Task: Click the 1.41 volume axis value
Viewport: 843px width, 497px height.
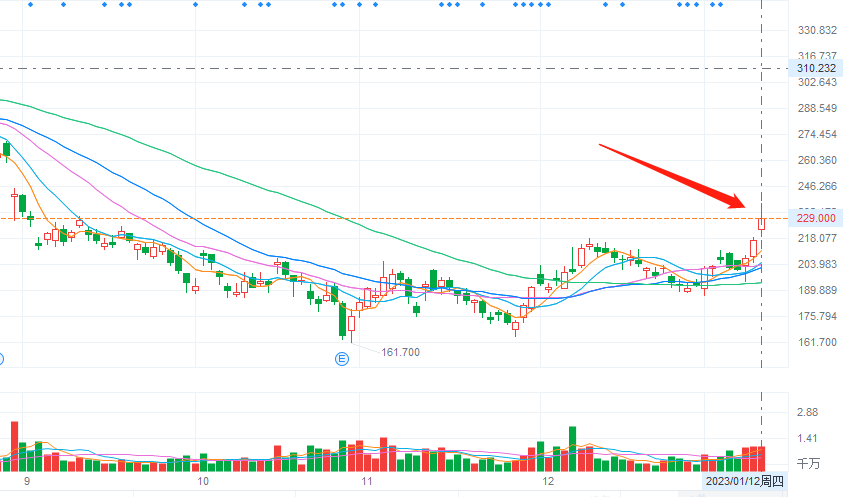Action: 807,438
